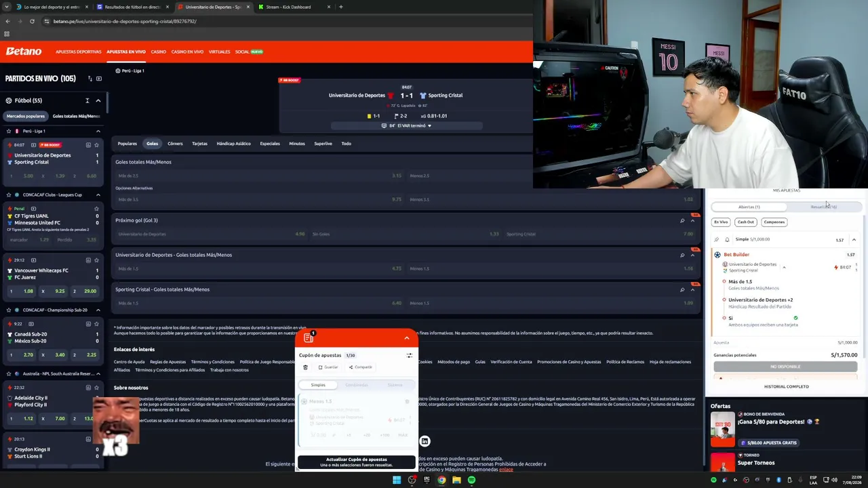Collapse Sporting Cristal goles totales section
The width and height of the screenshot is (868, 488).
tap(692, 289)
